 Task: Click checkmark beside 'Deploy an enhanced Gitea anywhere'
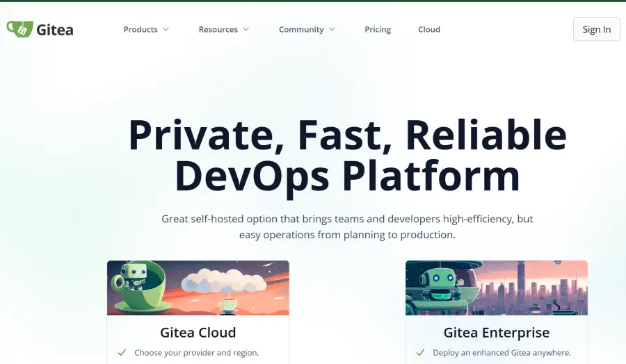(420, 352)
